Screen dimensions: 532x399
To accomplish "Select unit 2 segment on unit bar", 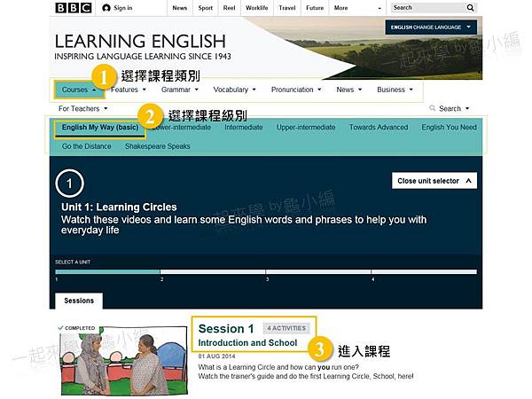I will pyautogui.click(x=213, y=272).
